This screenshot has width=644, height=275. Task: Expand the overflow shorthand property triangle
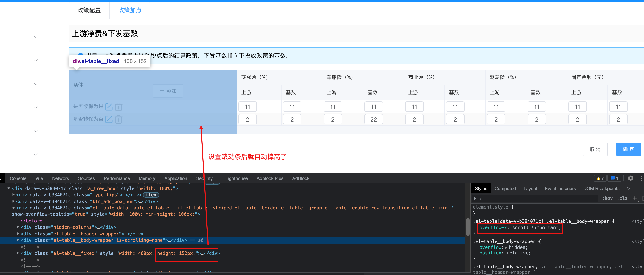(506, 247)
